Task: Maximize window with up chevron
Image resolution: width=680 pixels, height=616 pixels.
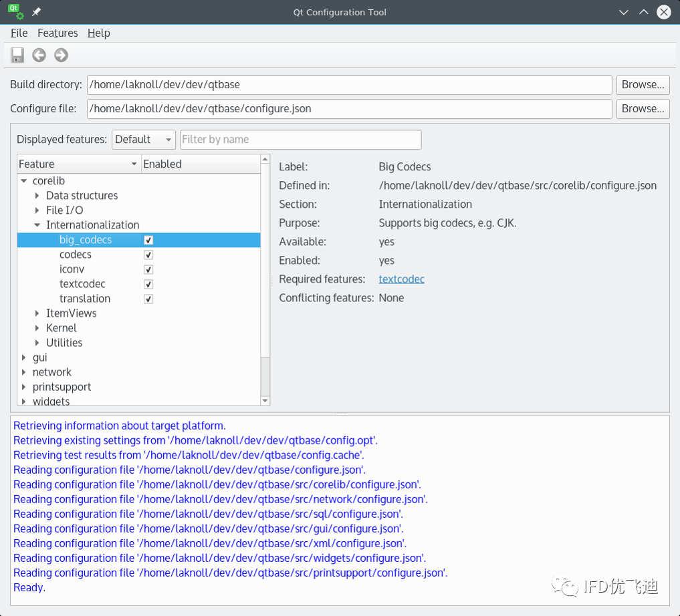Action: (x=644, y=12)
